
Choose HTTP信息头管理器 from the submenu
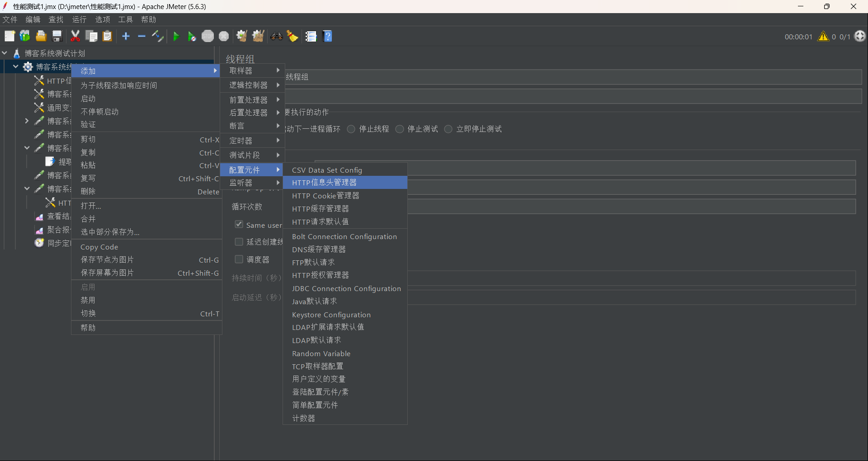pos(345,183)
